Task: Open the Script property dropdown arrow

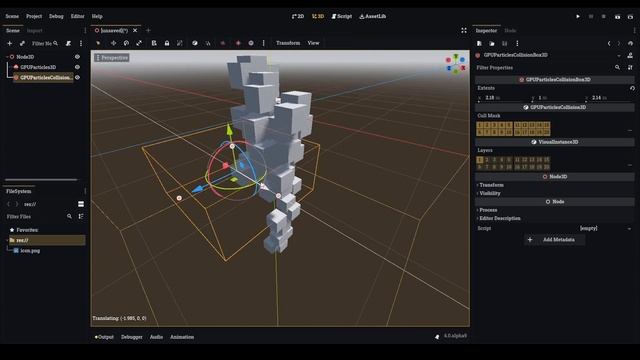Action: (x=629, y=229)
